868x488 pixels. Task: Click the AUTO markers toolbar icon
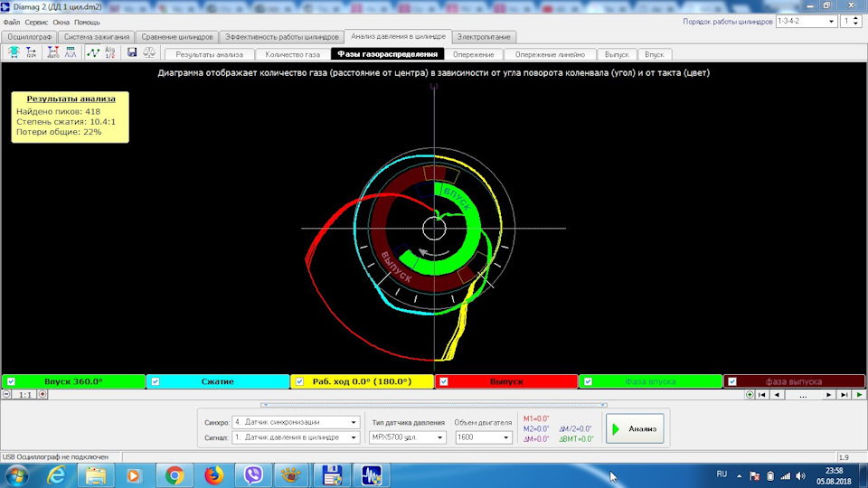(x=53, y=52)
